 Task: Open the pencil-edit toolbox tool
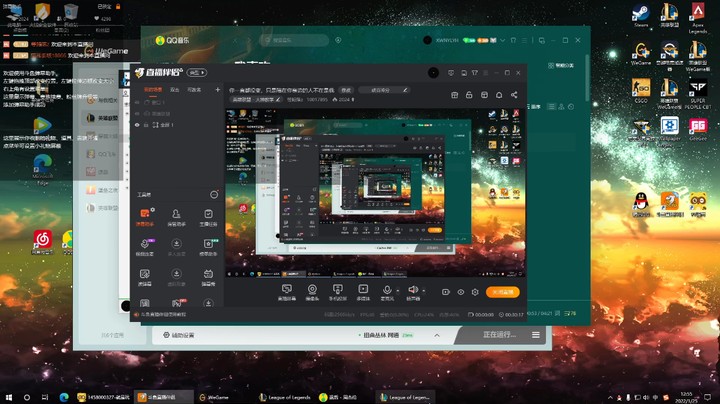(x=145, y=277)
